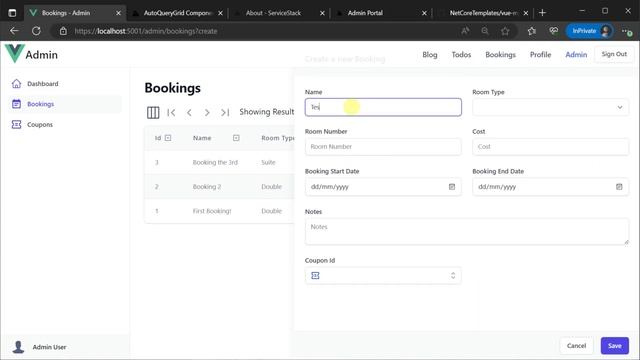Select the 'Booking 2' row
Viewport: 640px width, 360px height.
pyautogui.click(x=220, y=187)
